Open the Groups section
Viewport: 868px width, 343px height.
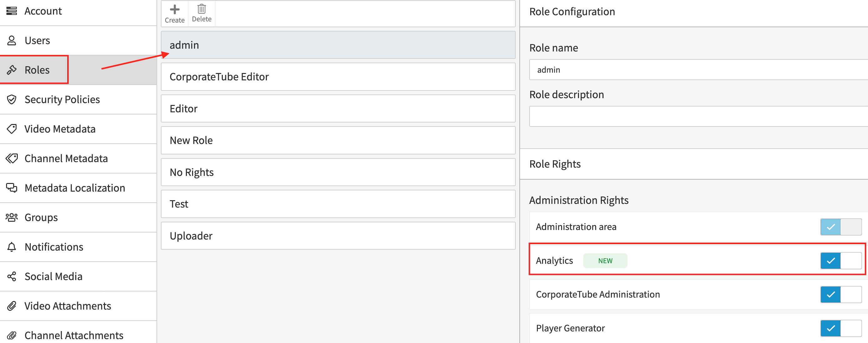(78, 218)
